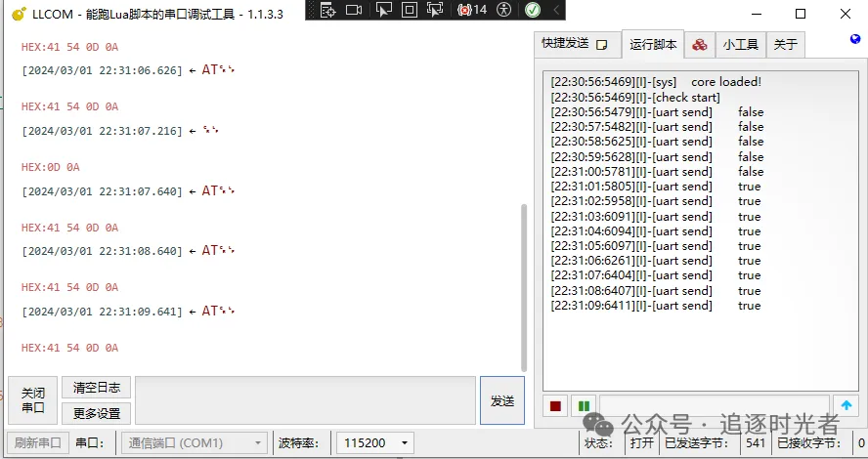
Task: Click the sent bytes count 541
Action: (x=755, y=443)
